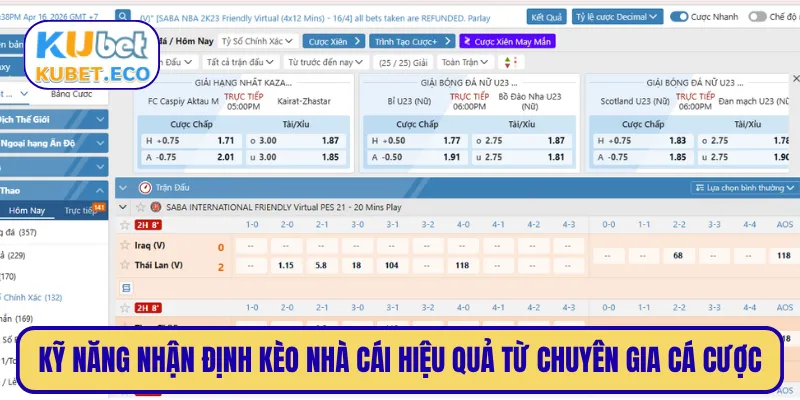Open the Tất cả trận đấu dropdown
The height and width of the screenshot is (400, 800).
(241, 62)
